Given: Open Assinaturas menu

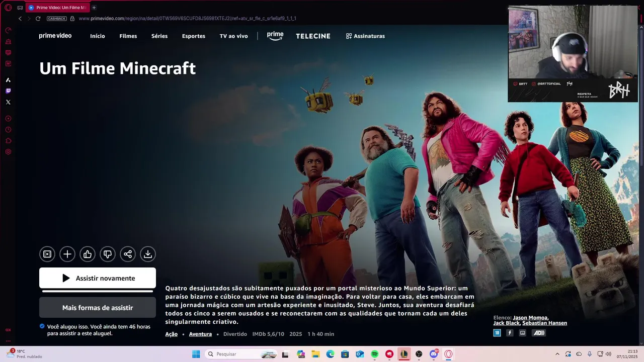Looking at the screenshot, I should click(x=365, y=36).
